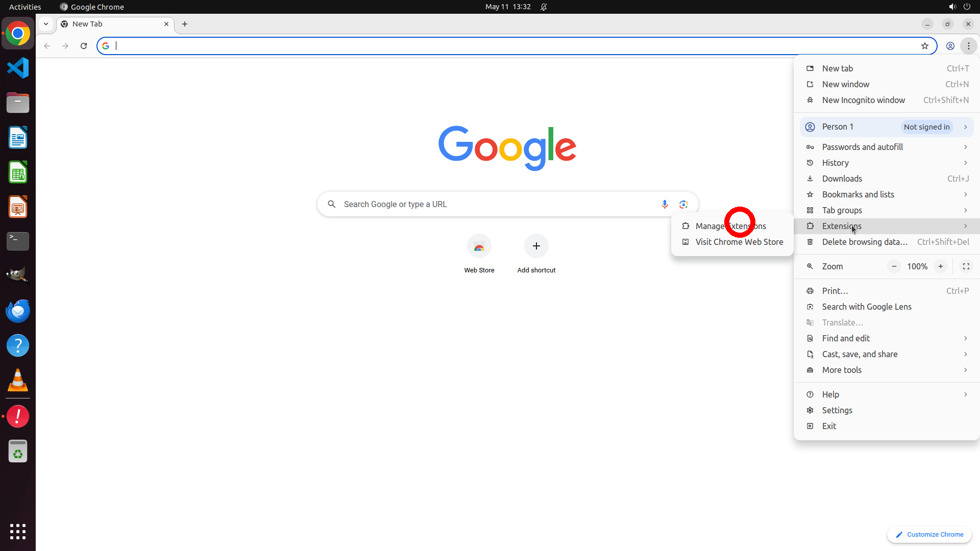Click the voice search microphone icon
Viewport: 980px width, 551px height.
[664, 204]
